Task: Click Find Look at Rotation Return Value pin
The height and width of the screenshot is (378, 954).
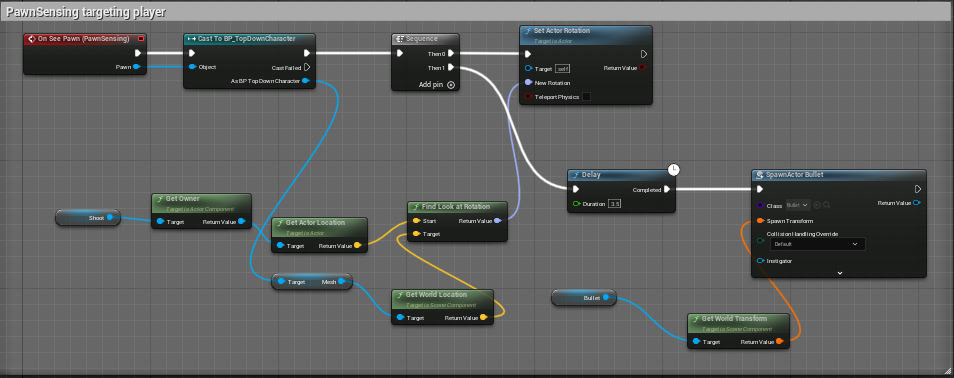Action: pyautogui.click(x=498, y=220)
